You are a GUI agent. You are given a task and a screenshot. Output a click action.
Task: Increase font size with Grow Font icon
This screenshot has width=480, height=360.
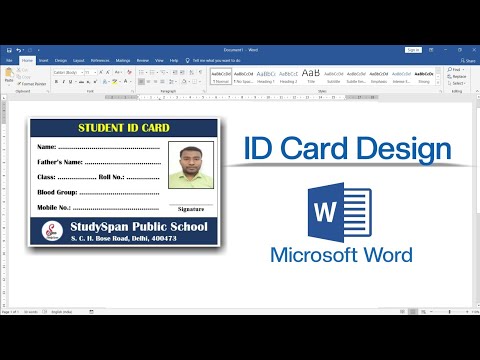point(101,72)
